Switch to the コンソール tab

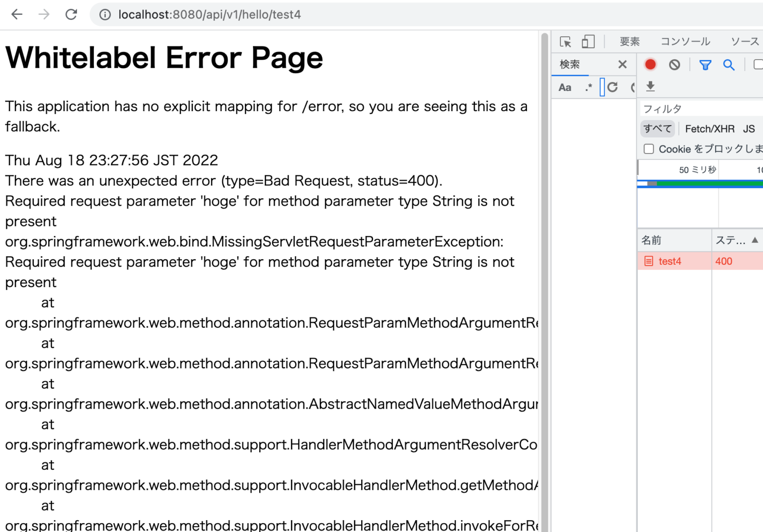coord(685,42)
